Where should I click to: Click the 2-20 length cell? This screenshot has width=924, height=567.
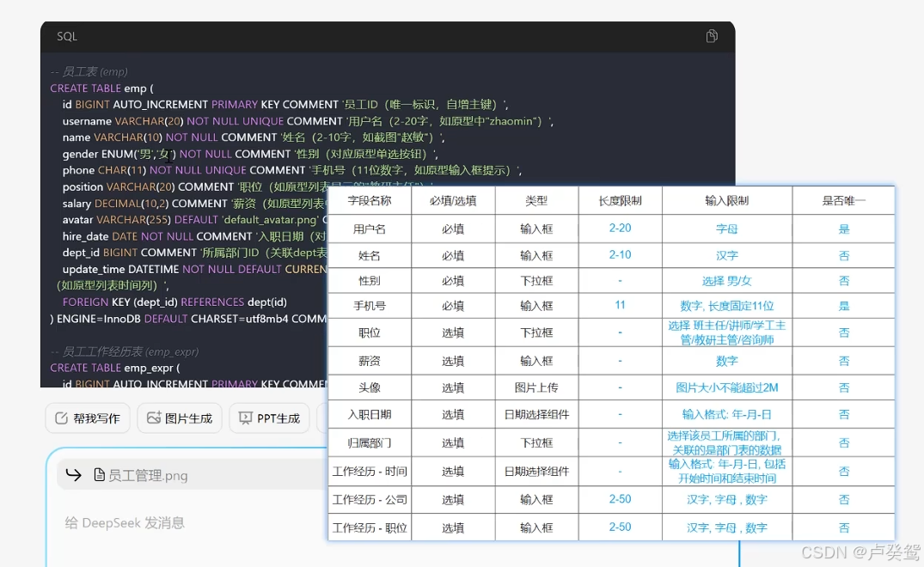tap(620, 229)
